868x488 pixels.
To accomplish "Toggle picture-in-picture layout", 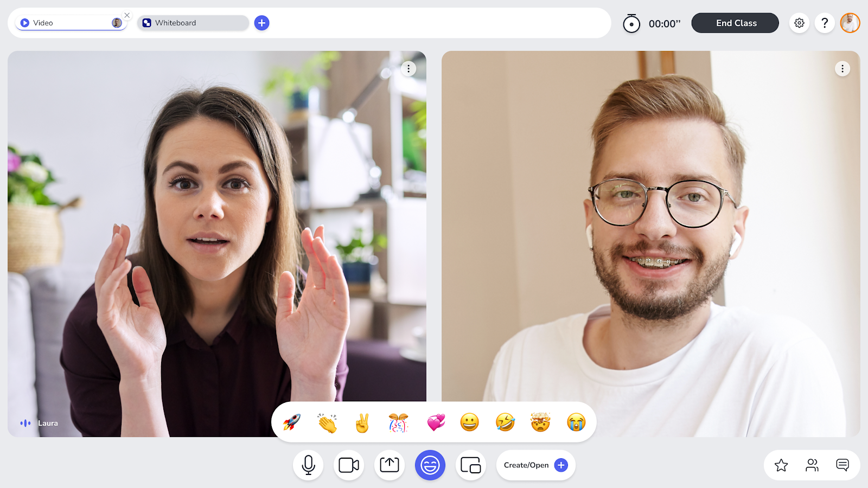I will pyautogui.click(x=471, y=465).
